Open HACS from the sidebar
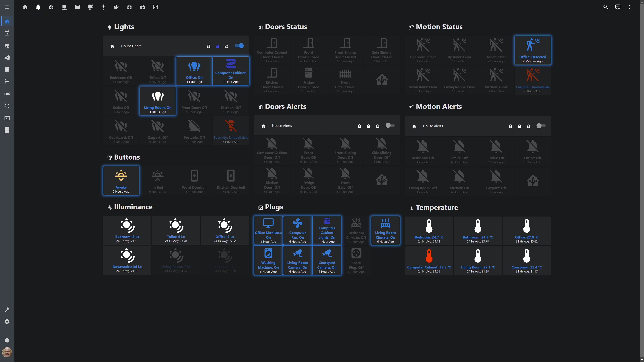Image resolution: width=644 pixels, height=362 pixels. pyautogui.click(x=7, y=45)
